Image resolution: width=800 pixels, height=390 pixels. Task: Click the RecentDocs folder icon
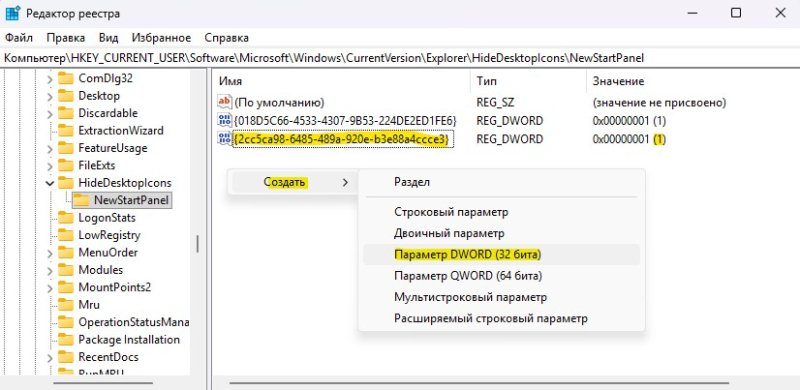click(x=66, y=357)
